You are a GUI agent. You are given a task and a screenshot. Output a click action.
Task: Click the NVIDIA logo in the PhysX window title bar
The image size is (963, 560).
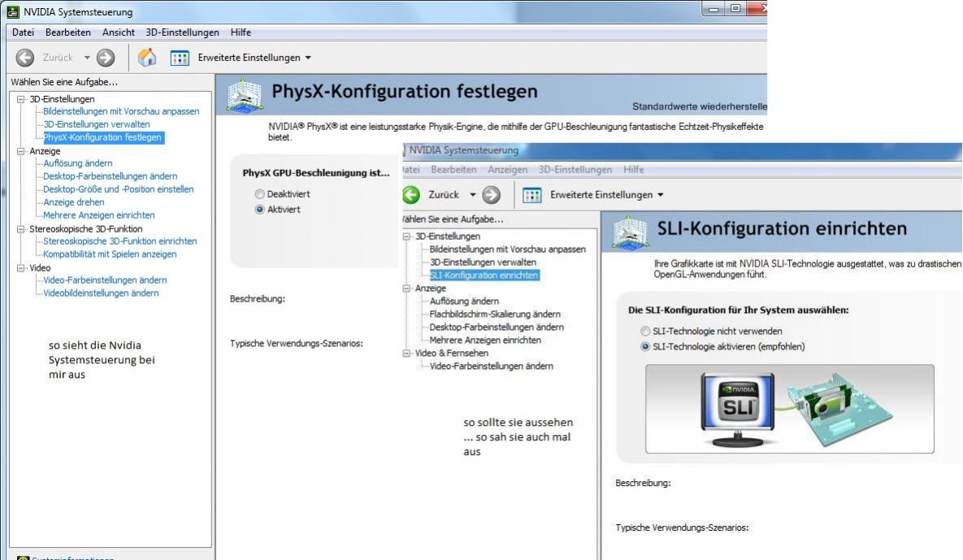pyautogui.click(x=13, y=11)
